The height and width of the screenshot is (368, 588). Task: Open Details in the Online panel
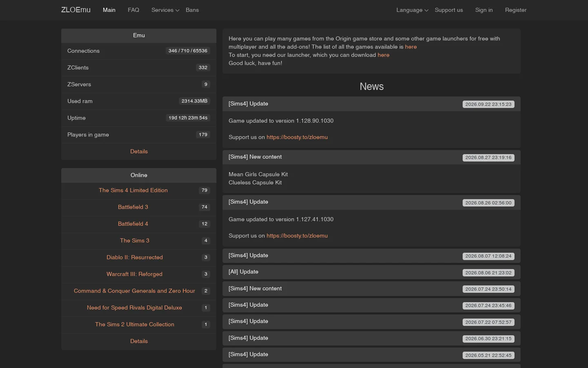139,341
